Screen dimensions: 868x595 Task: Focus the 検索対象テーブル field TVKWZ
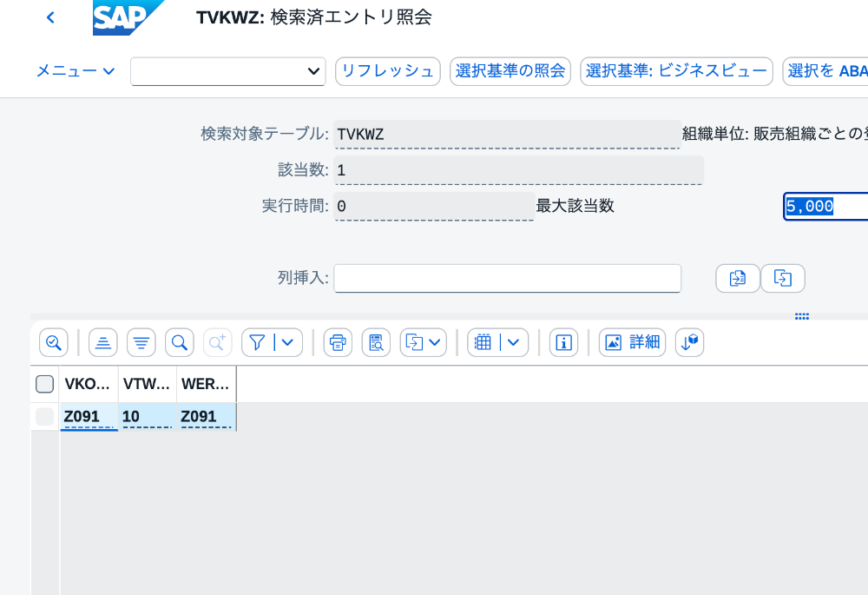(x=507, y=134)
